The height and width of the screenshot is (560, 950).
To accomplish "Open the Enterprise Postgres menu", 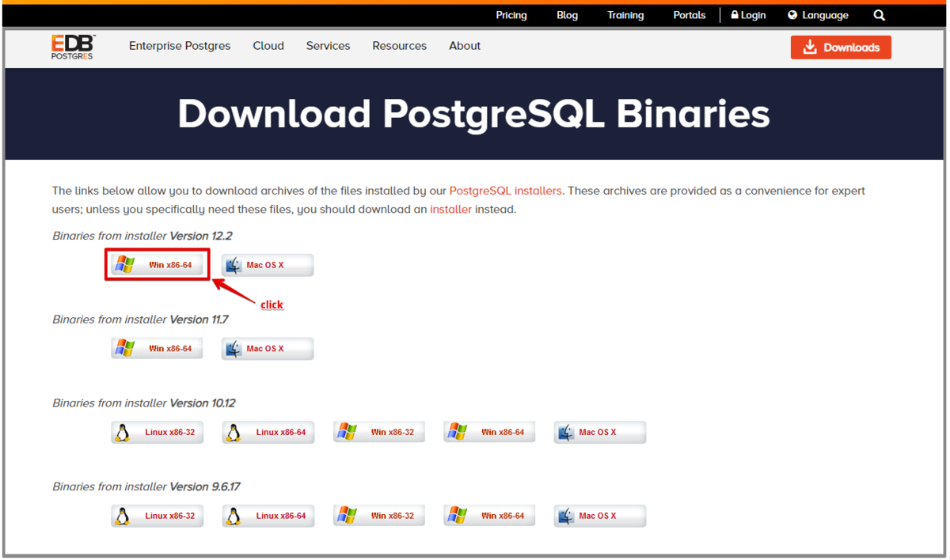I will click(180, 46).
